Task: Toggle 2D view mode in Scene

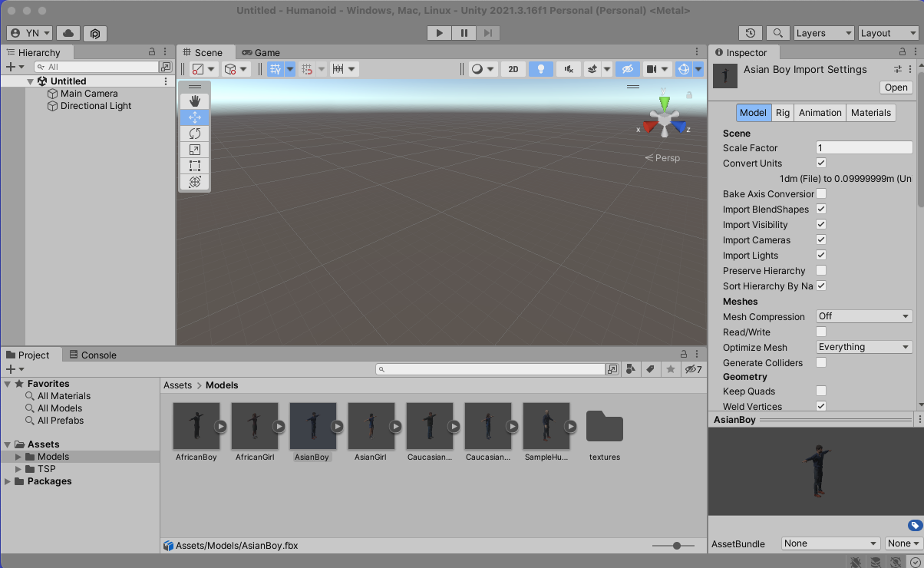Action: tap(513, 69)
